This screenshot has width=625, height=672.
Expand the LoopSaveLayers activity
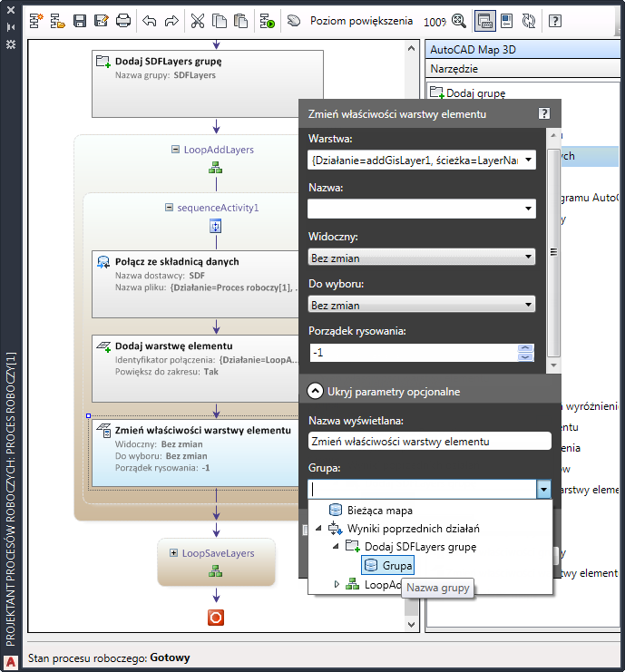[173, 553]
